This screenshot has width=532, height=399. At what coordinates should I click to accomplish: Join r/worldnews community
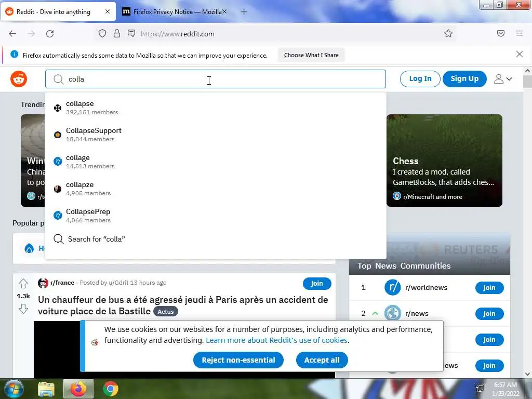489,288
